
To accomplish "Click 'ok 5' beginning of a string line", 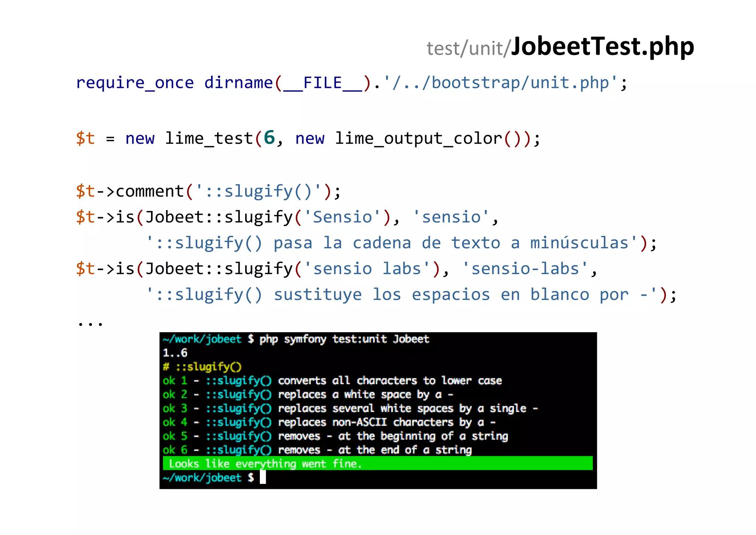I will click(x=335, y=436).
